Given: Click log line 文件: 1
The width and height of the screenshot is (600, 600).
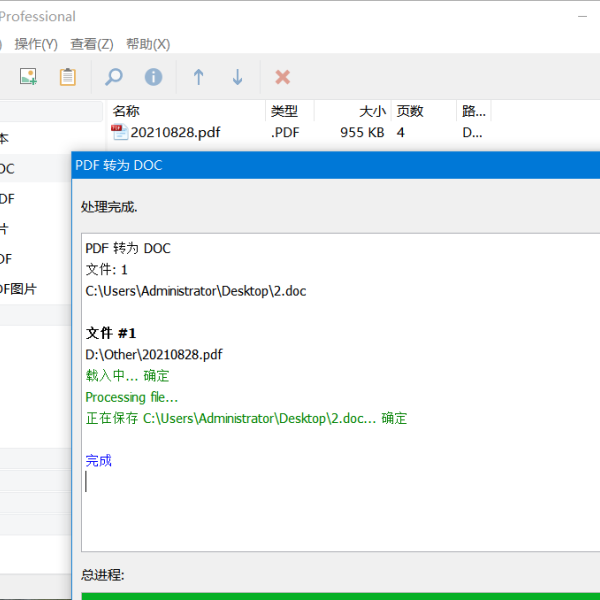Looking at the screenshot, I should click(x=106, y=269).
